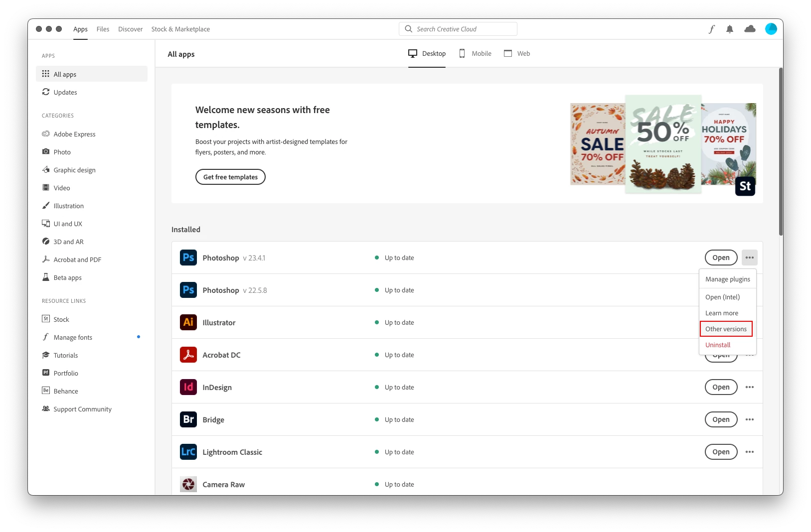Select Other versions in the menu
Viewport: 811px width, 532px height.
726,329
